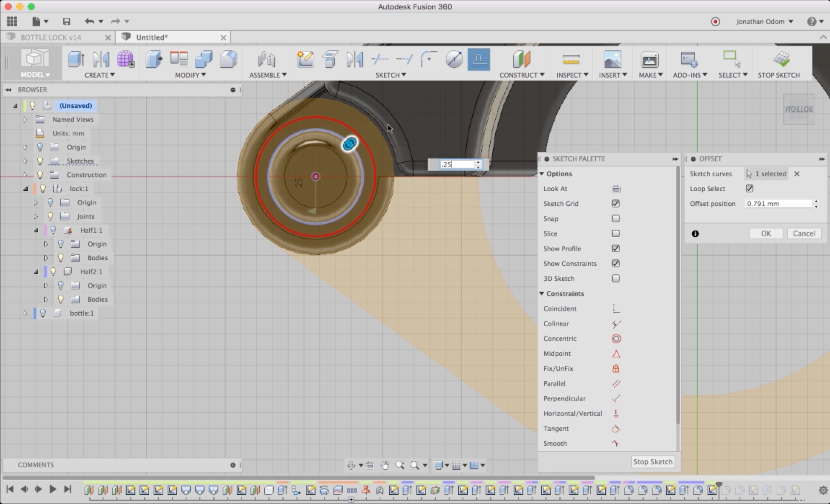Open the MODIFY dropdown menu
This screenshot has width=830, height=504.
coord(190,75)
